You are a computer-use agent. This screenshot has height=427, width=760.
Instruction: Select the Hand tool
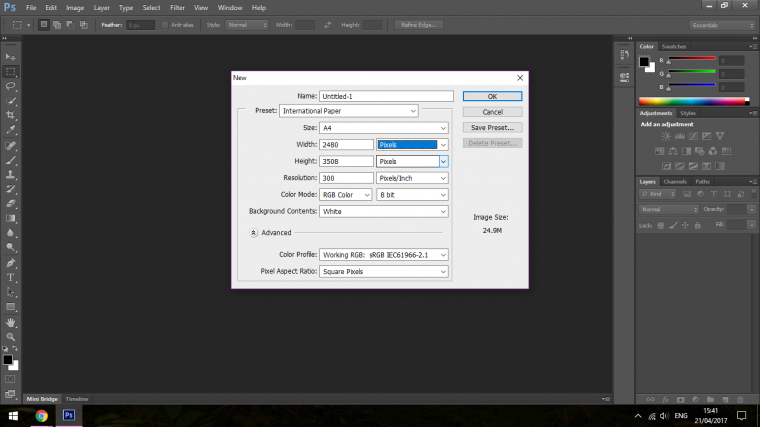(x=11, y=322)
